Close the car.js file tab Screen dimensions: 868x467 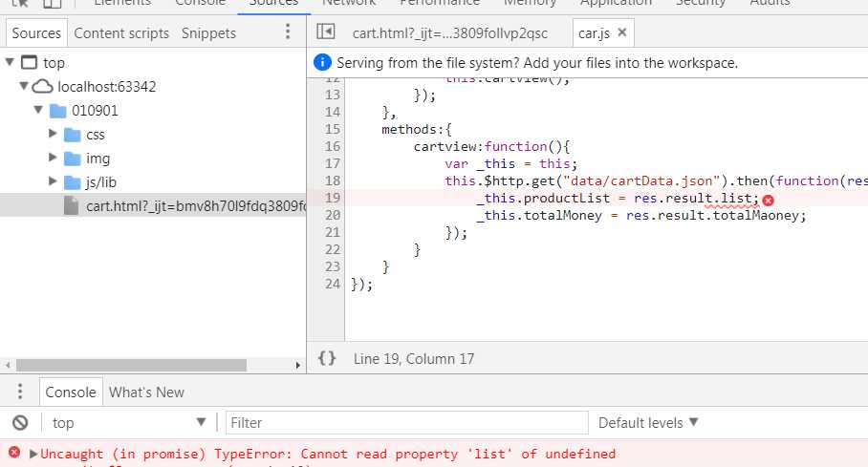tap(622, 32)
